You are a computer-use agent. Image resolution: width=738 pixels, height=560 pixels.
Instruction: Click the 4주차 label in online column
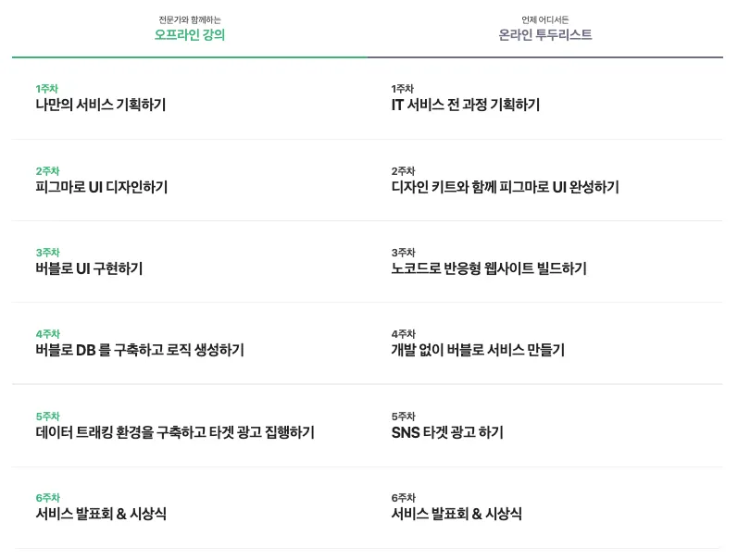[x=404, y=333]
